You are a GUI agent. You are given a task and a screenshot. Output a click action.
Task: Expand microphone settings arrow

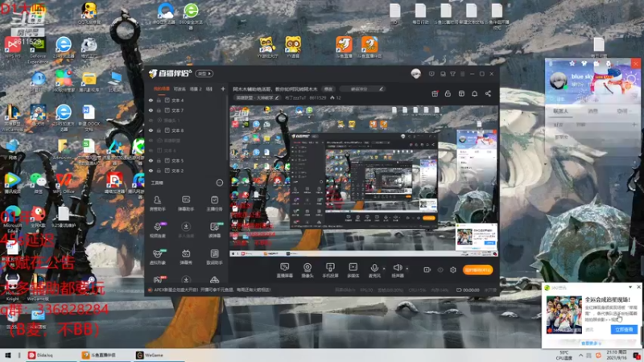384,269
